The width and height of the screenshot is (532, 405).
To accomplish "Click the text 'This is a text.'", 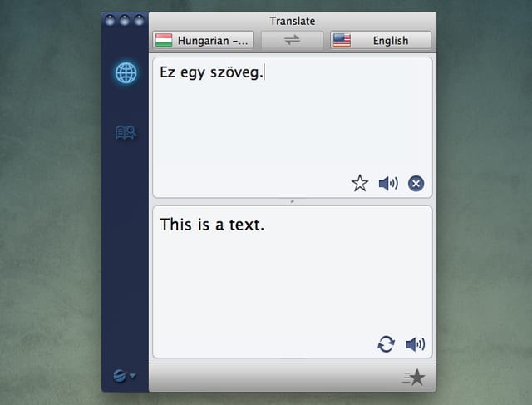I will [x=212, y=225].
